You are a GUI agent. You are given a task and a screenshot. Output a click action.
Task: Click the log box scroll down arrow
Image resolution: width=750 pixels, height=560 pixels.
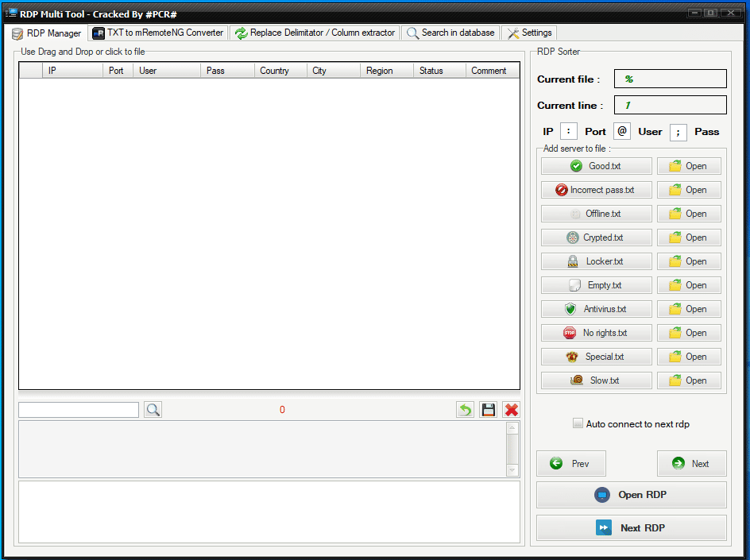click(512, 470)
